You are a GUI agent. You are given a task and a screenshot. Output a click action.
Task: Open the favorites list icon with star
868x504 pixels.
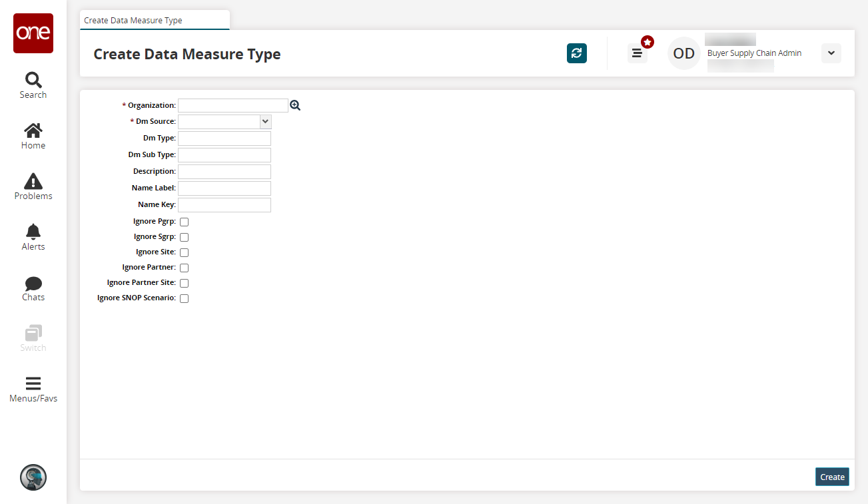pos(638,53)
